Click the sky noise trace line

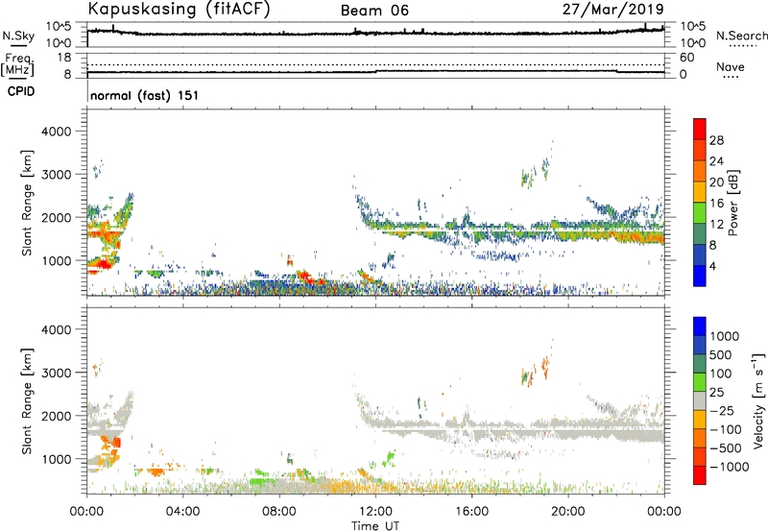pos(375,33)
